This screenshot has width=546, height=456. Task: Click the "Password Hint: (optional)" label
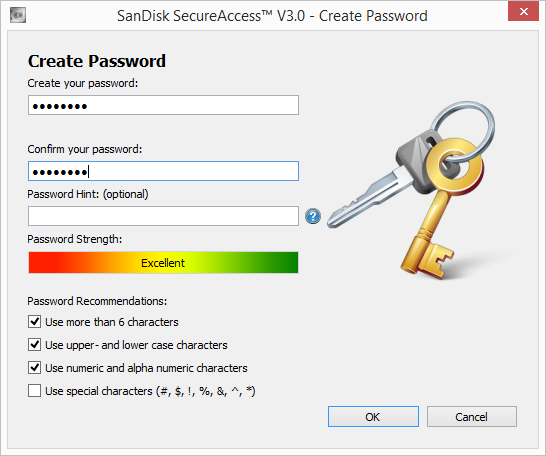(x=88, y=194)
